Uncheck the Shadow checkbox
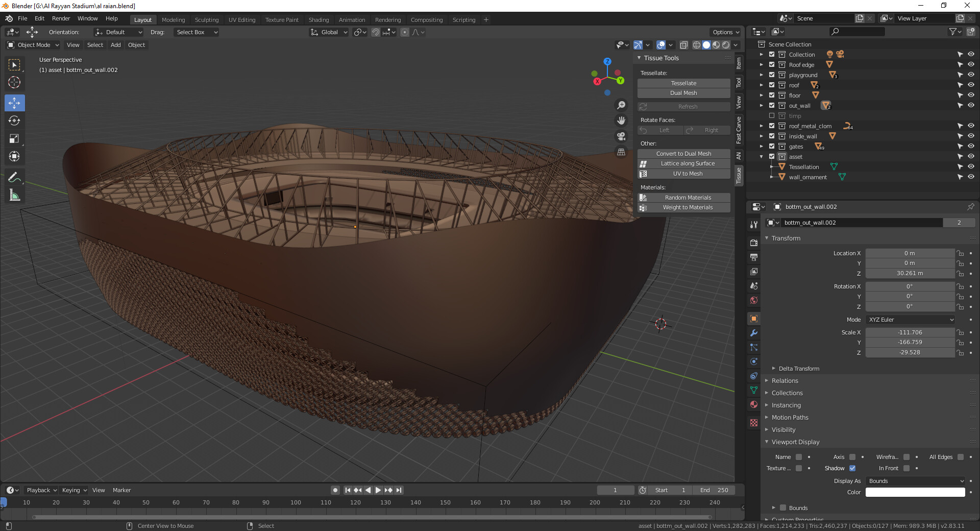 [852, 468]
